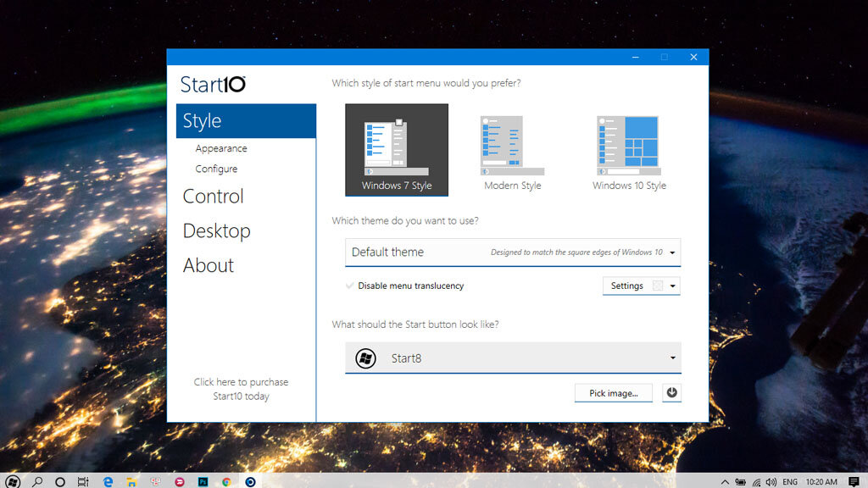Choose the Modern Style start menu
This screenshot has height=488, width=868.
point(513,153)
